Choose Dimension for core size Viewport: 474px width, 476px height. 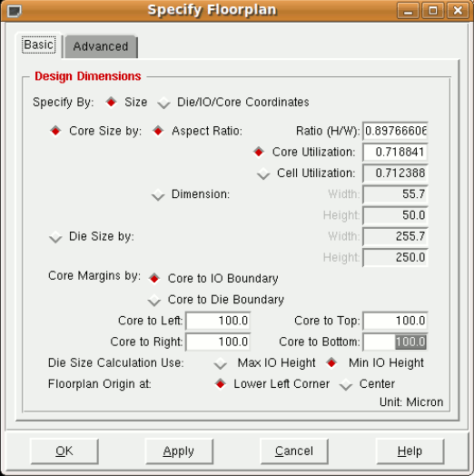coord(158,194)
